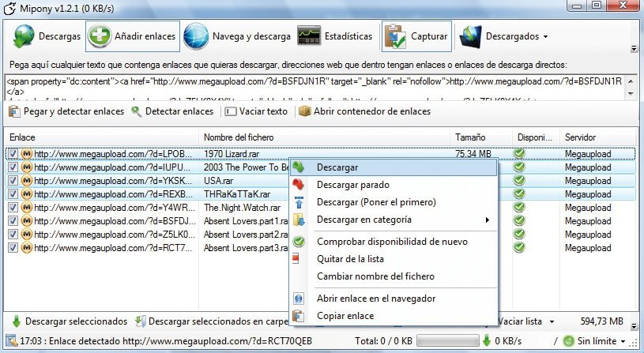Click red icon beside Quitar de la lista
Viewport: 644px width, 353px height.
click(296, 258)
